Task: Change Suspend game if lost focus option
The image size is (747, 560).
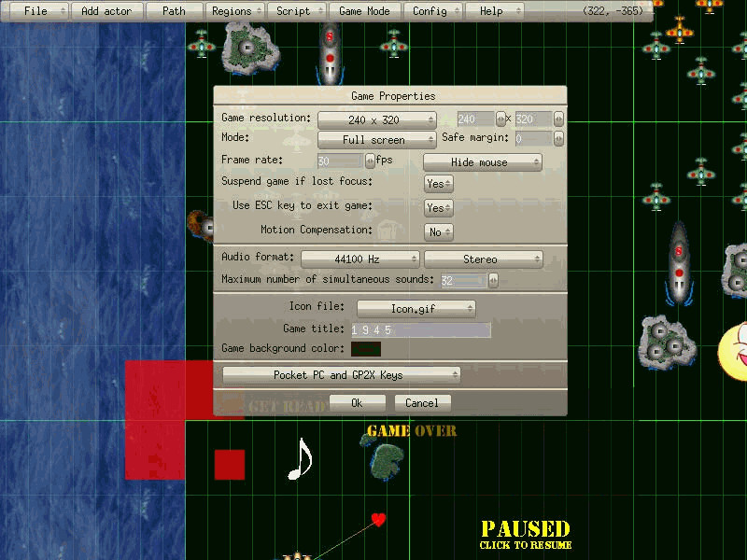Action: 438,184
